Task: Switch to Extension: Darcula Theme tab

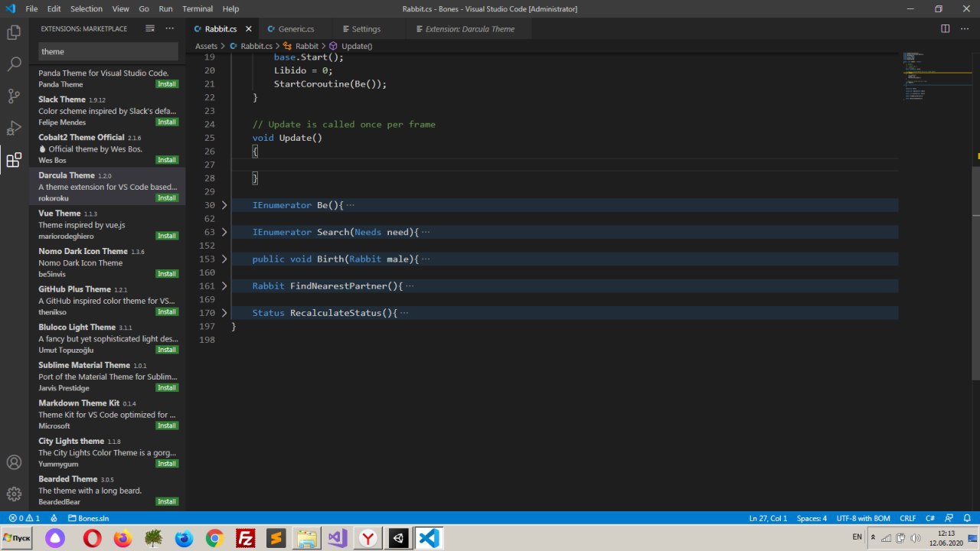Action: [x=469, y=29]
